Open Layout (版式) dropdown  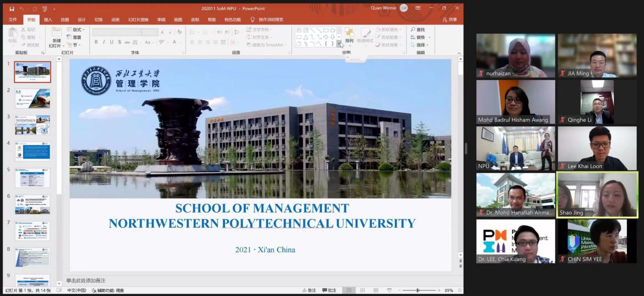pos(76,30)
